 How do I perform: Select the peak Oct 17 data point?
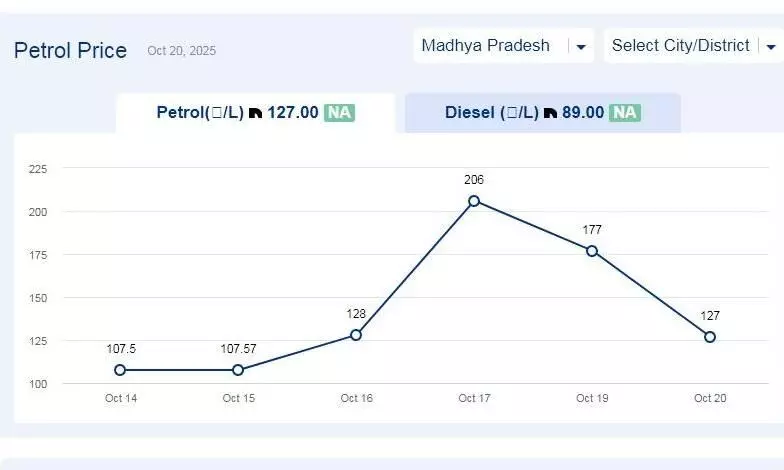[x=474, y=201]
